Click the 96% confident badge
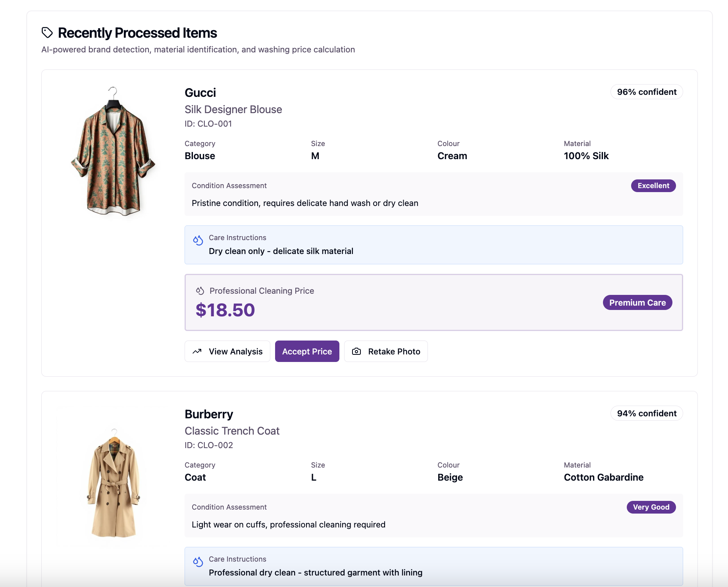Image resolution: width=728 pixels, height=587 pixels. [x=647, y=92]
